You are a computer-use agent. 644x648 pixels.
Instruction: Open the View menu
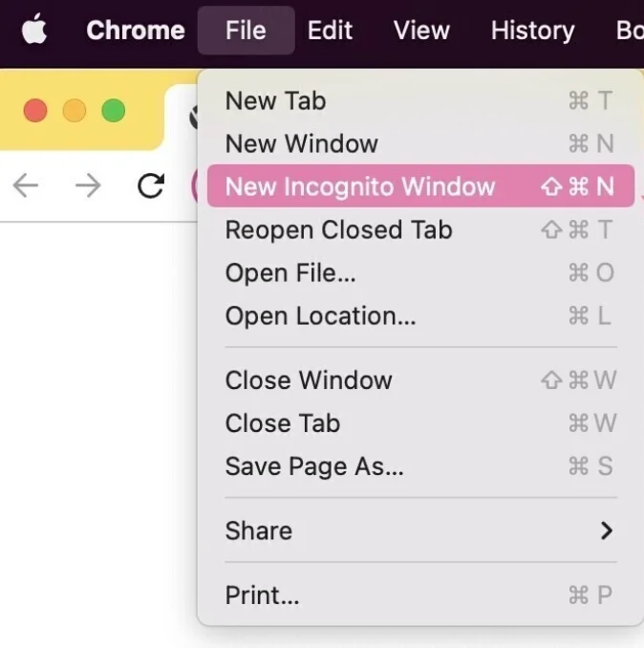(x=421, y=31)
